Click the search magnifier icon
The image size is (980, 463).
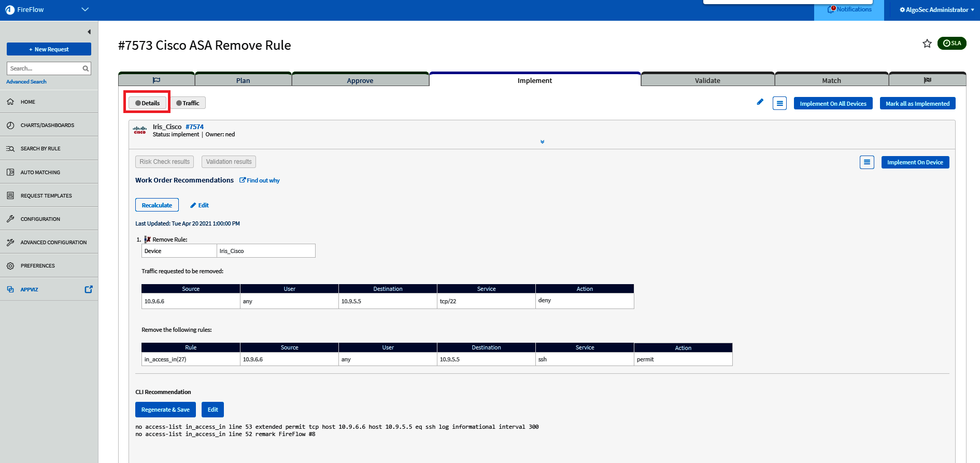click(x=86, y=68)
